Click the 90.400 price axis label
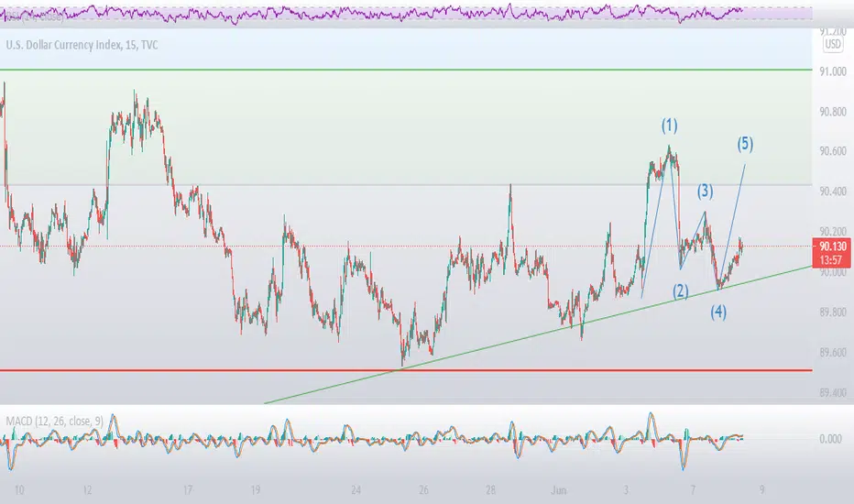Viewport: 854px width, 504px height. point(833,192)
